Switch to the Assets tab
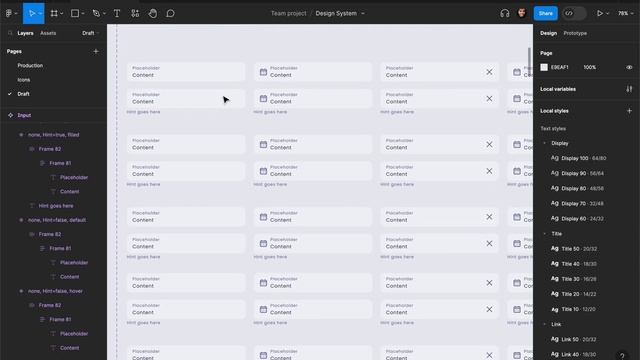The height and width of the screenshot is (360, 640). [x=48, y=33]
